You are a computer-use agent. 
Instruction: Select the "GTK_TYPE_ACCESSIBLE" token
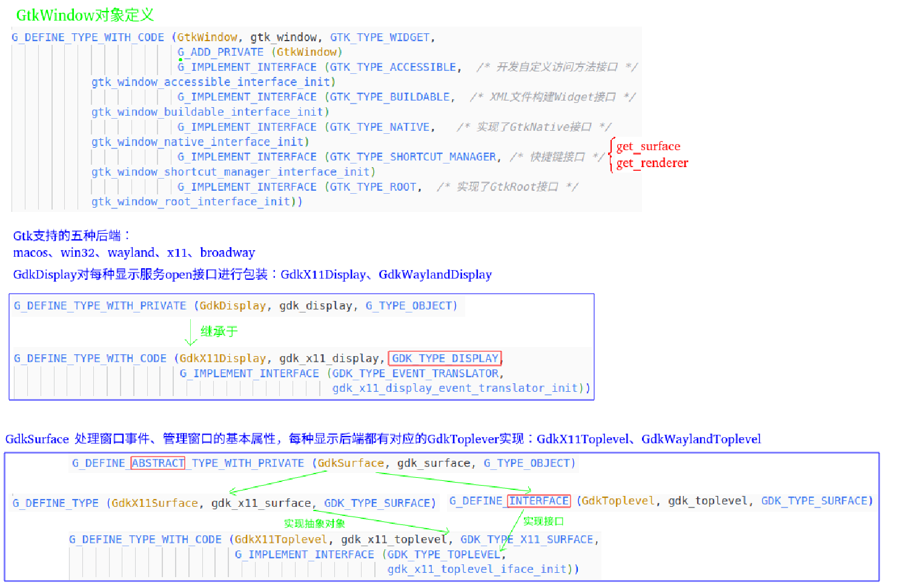[x=393, y=67]
